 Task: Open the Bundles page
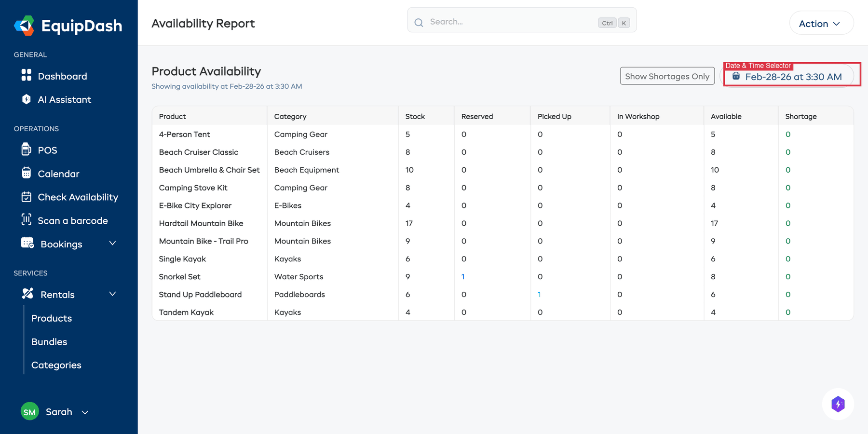click(x=49, y=341)
